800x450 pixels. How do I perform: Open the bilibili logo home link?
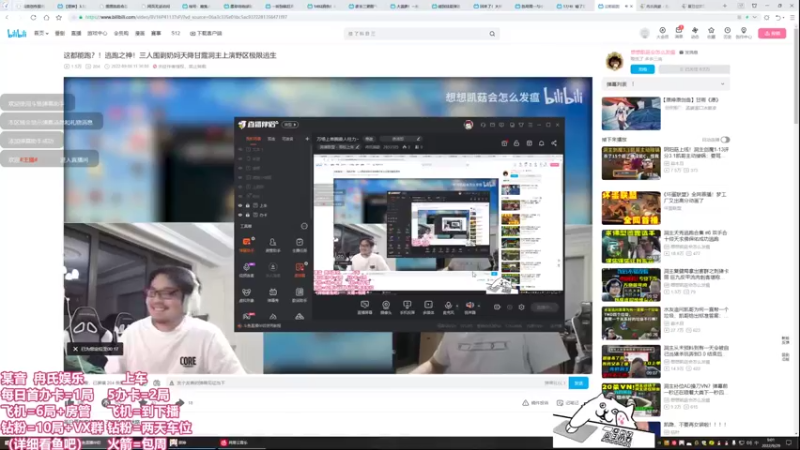click(x=16, y=34)
